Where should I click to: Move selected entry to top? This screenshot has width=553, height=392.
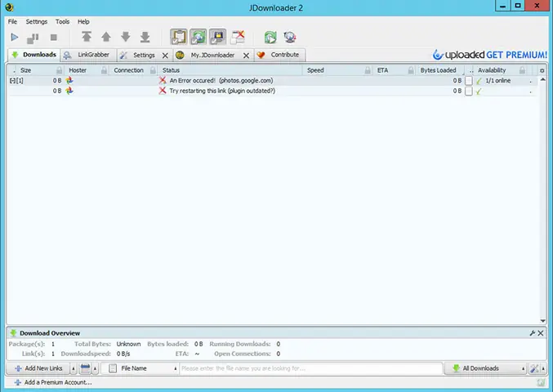(87, 37)
